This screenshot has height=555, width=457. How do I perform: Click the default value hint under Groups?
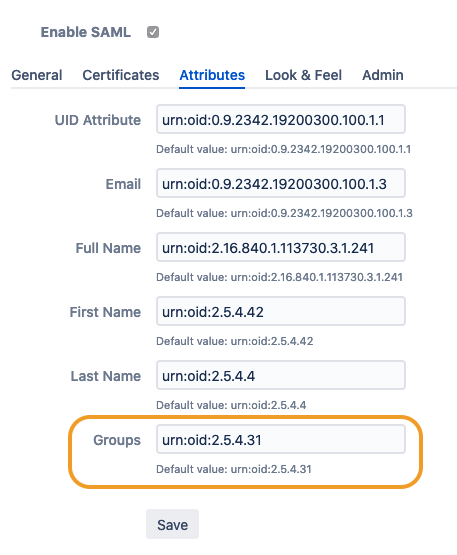click(x=234, y=469)
